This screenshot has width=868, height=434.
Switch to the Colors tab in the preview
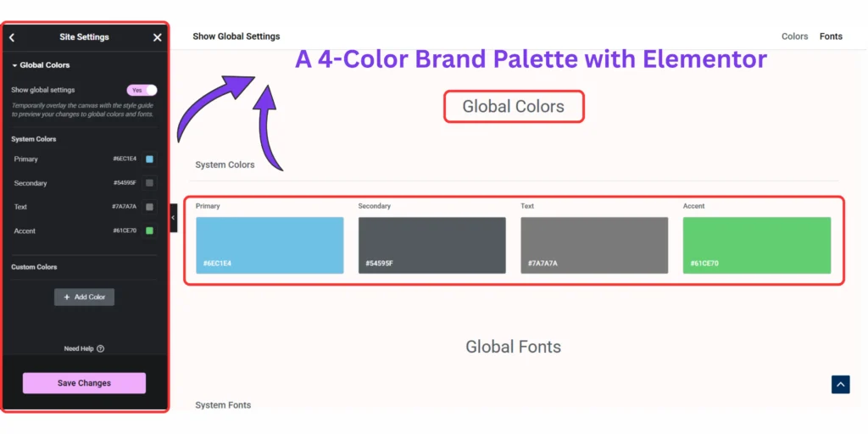(795, 36)
